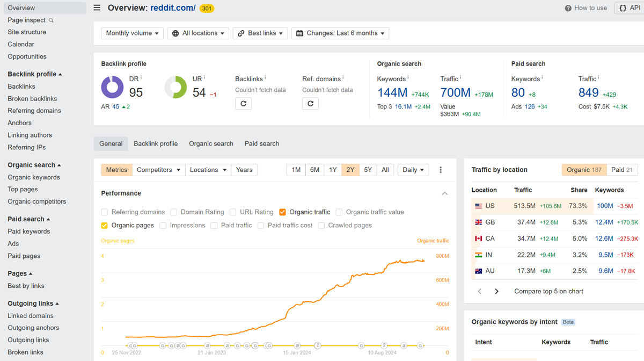Click the 15 Jan 2024 chart timeline marker

pos(297,345)
